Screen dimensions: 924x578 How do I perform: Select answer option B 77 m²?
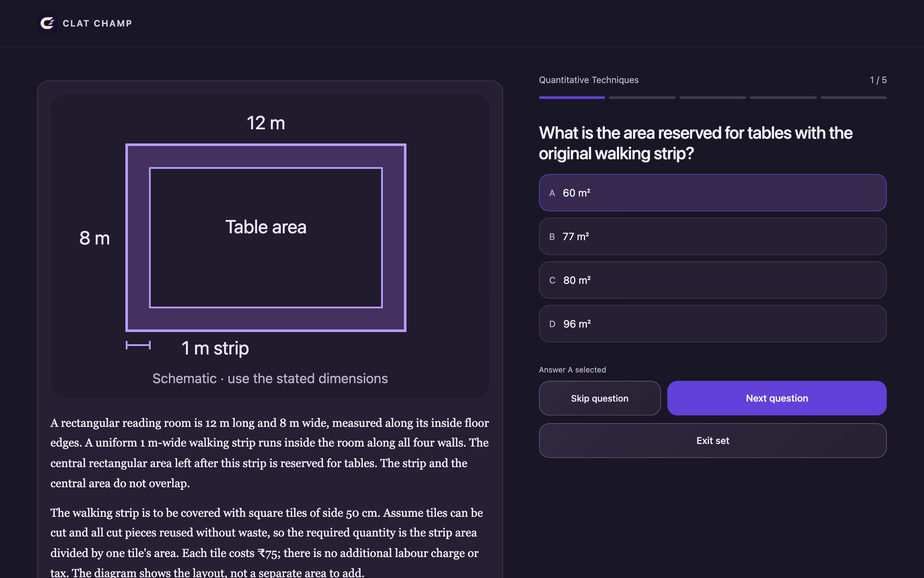click(712, 236)
